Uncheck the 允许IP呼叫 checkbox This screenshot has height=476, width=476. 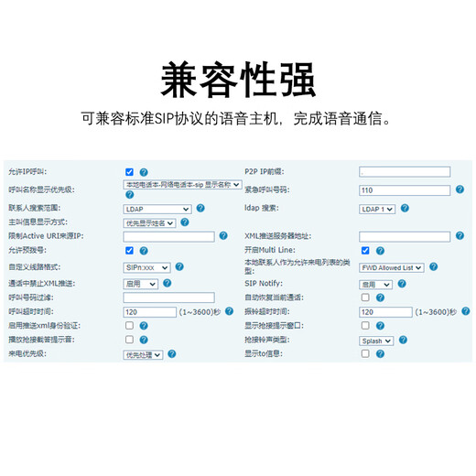[129, 172]
